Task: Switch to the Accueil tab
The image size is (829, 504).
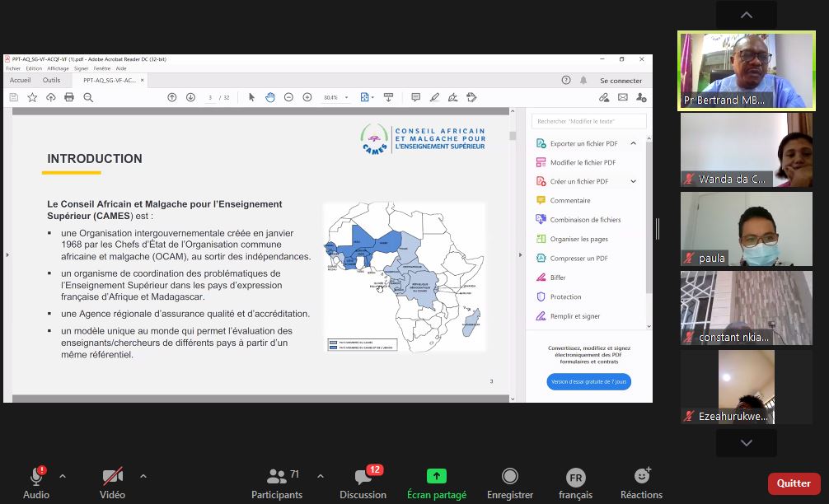Action: pyautogui.click(x=20, y=81)
